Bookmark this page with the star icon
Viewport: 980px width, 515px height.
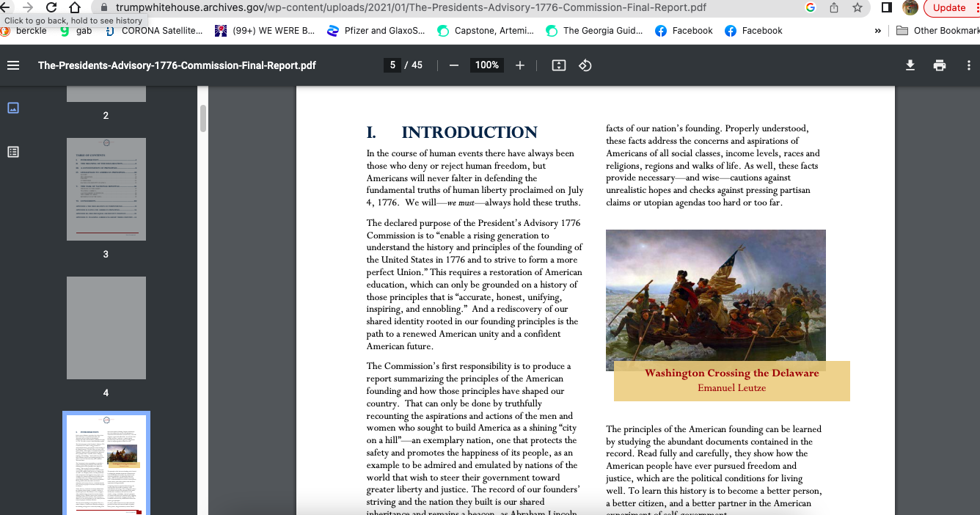(857, 7)
